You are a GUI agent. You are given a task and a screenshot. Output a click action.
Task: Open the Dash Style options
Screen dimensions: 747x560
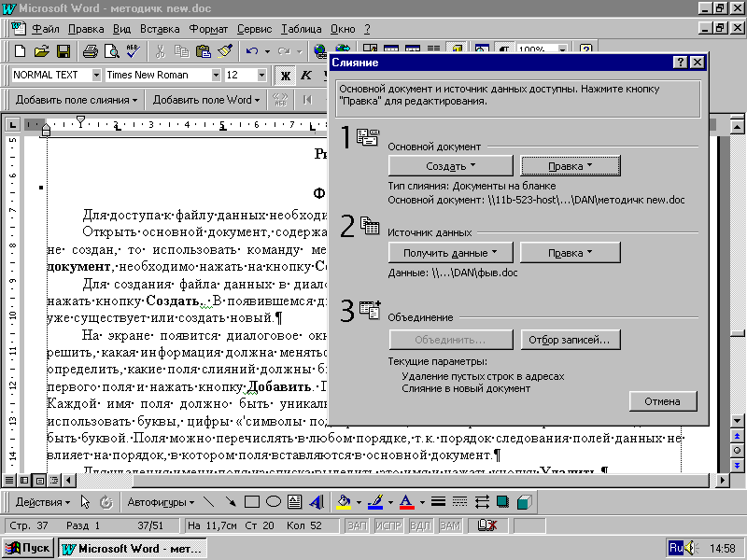(x=459, y=502)
